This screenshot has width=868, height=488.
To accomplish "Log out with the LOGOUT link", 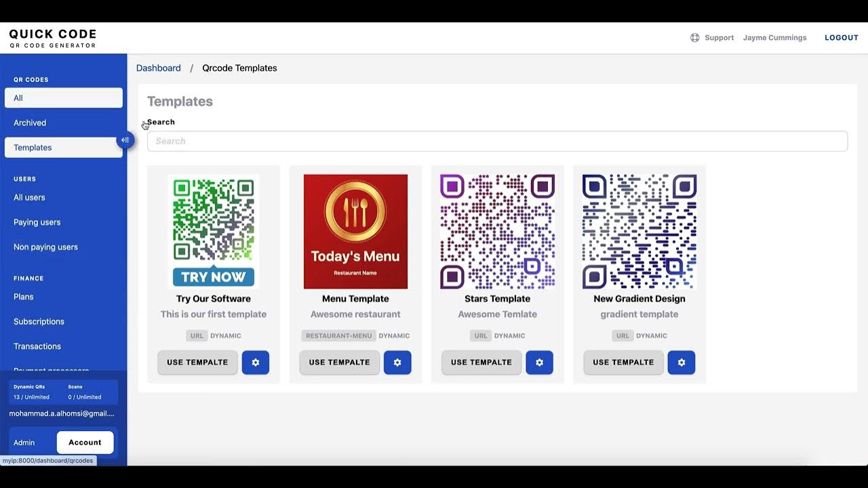I will [841, 37].
